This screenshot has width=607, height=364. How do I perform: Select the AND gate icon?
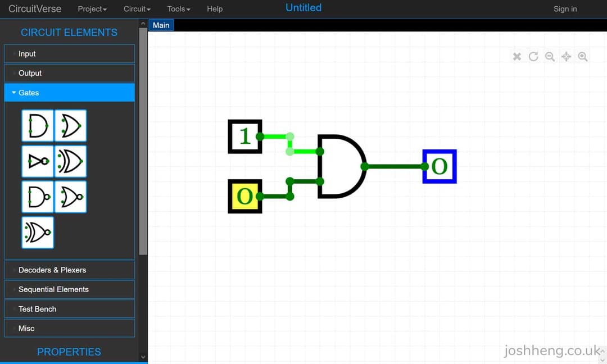click(x=38, y=125)
